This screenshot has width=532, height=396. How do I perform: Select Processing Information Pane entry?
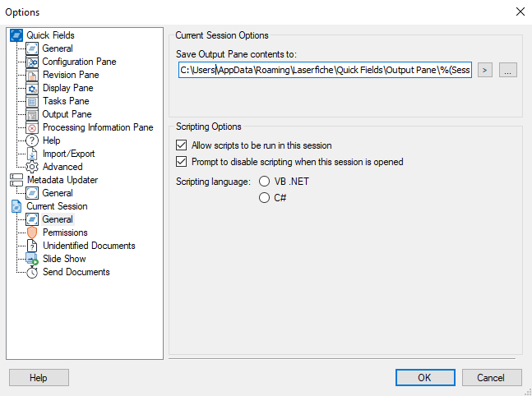[x=98, y=127]
